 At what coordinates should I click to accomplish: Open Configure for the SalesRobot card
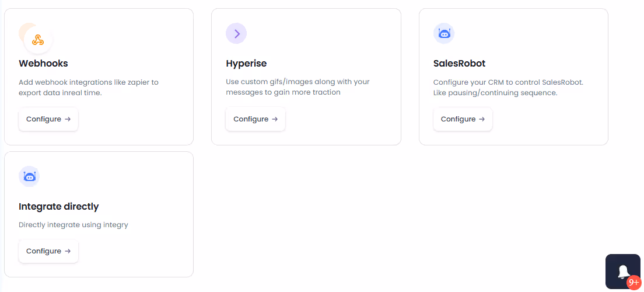coord(463,119)
